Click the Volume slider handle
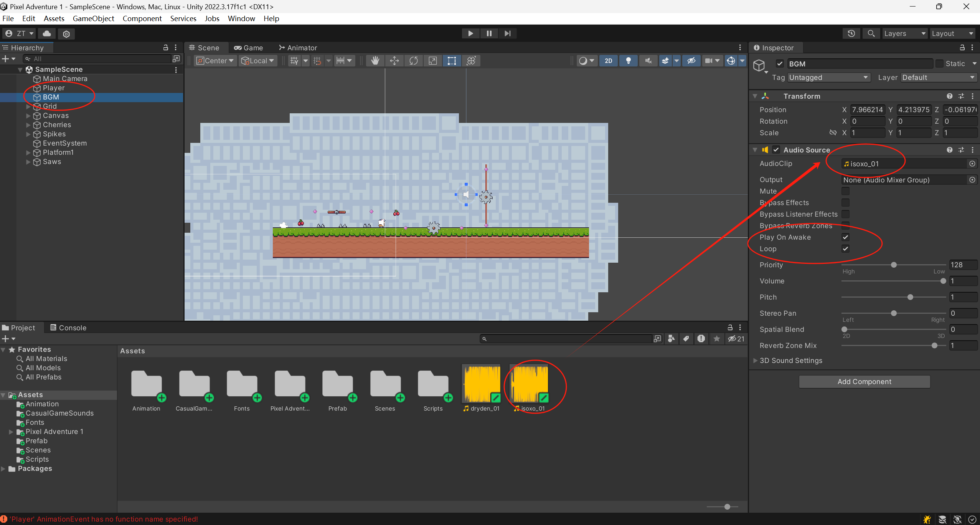This screenshot has width=980, height=525. click(943, 281)
